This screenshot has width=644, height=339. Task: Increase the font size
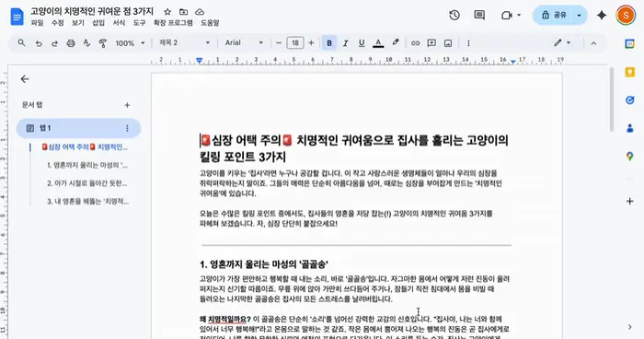click(311, 42)
